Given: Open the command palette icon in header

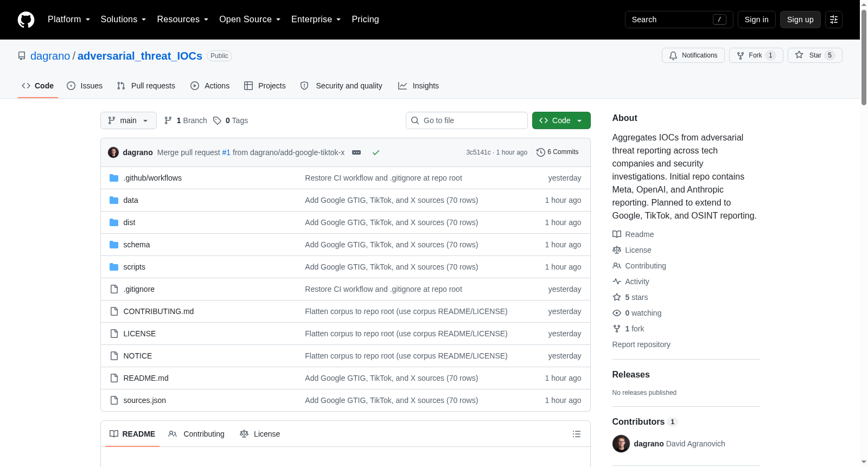Looking at the screenshot, I should coord(834,20).
